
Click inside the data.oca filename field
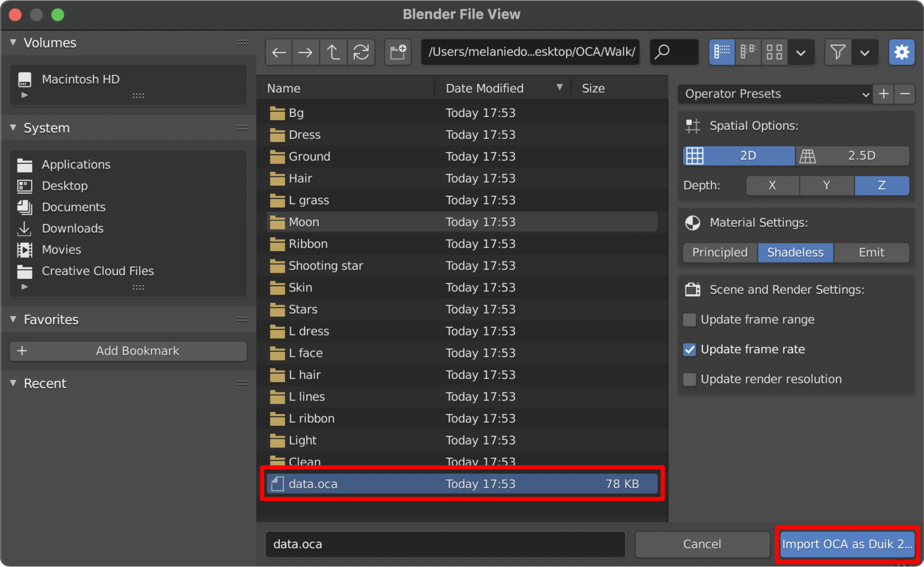tap(445, 544)
